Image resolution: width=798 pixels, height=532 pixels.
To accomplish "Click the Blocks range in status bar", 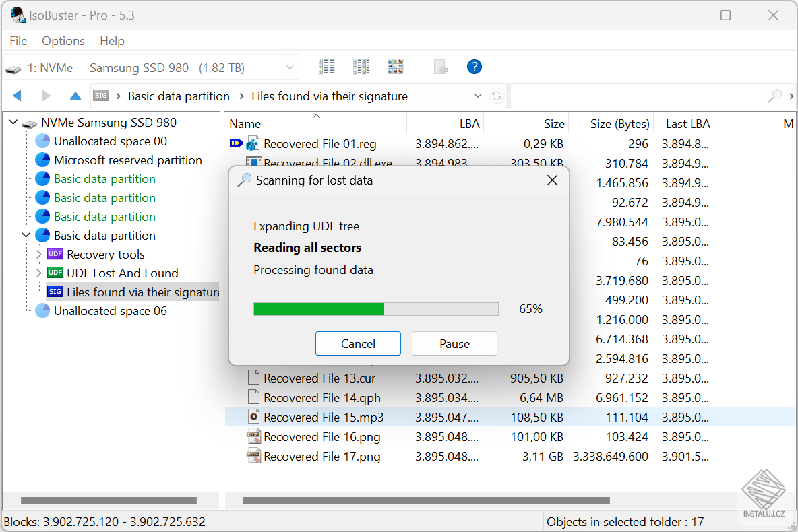I will pyautogui.click(x=104, y=521).
